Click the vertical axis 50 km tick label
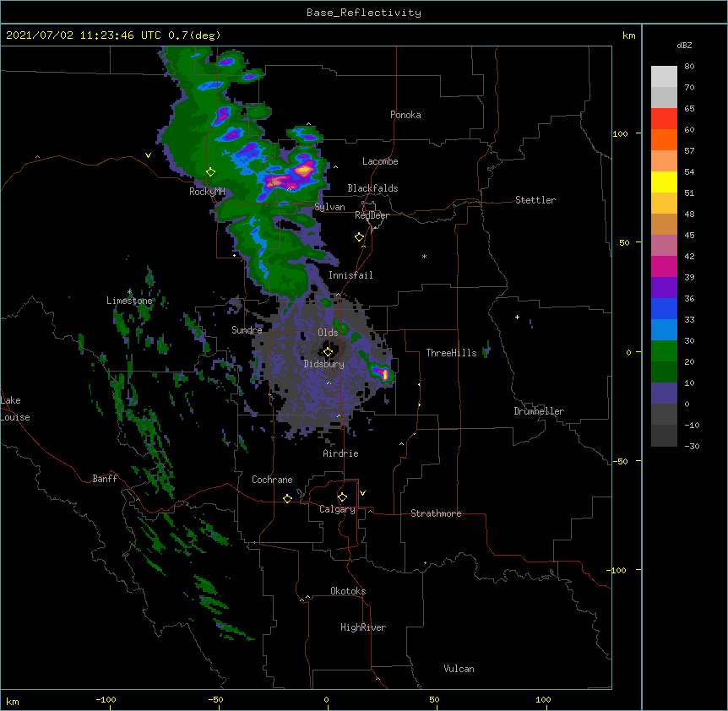The image size is (728, 711). point(624,242)
